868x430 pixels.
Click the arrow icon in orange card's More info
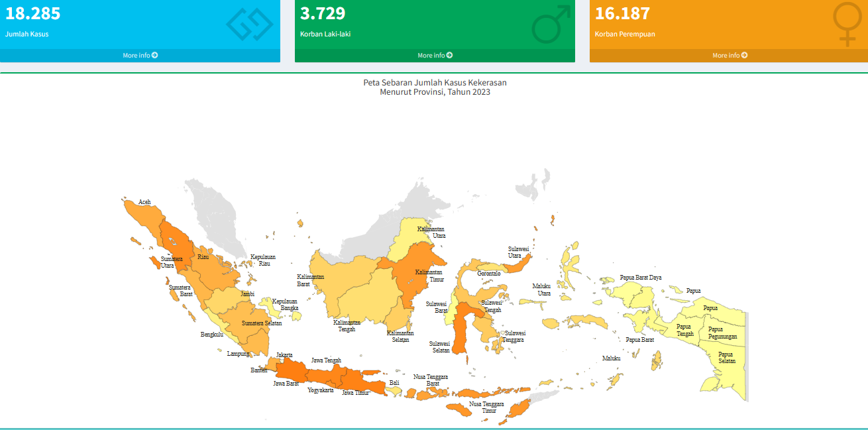tap(744, 56)
